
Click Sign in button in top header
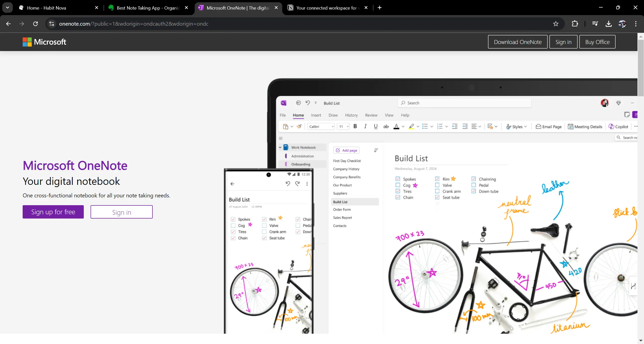click(563, 42)
